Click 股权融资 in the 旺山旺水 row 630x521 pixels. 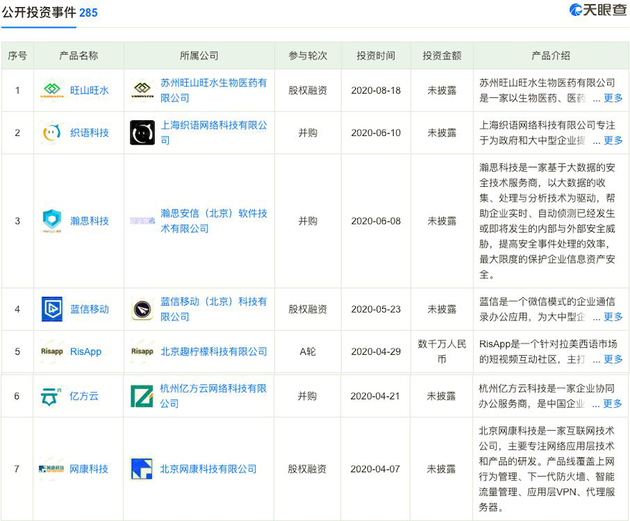[x=308, y=90]
